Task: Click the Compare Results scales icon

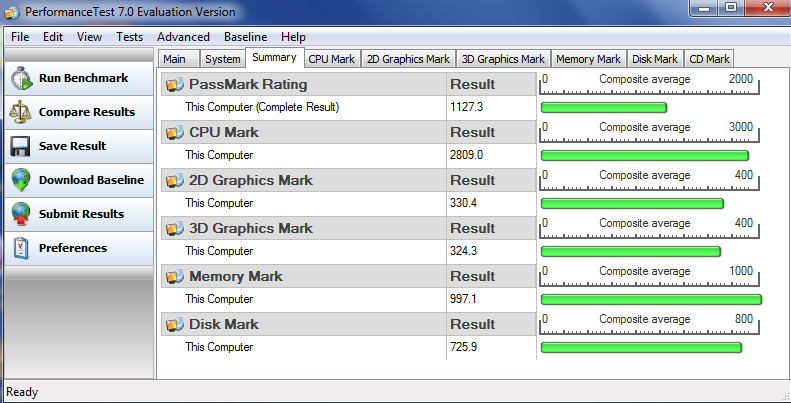Action: [21, 112]
